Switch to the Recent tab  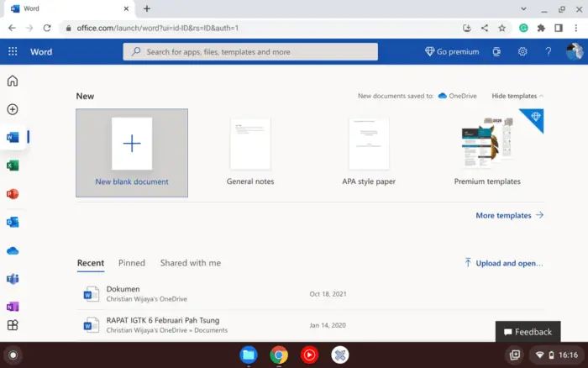91,263
